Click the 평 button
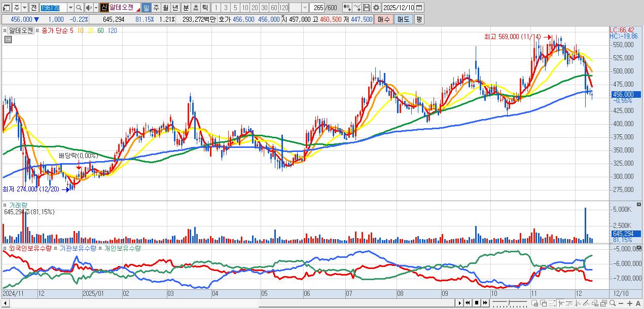 click(419, 19)
